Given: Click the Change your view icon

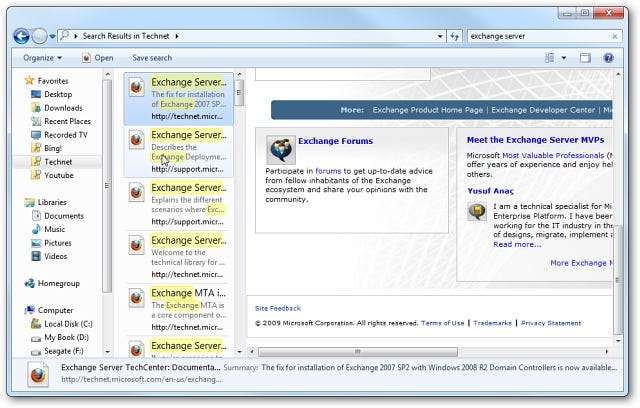Looking at the screenshot, I should coord(549,58).
